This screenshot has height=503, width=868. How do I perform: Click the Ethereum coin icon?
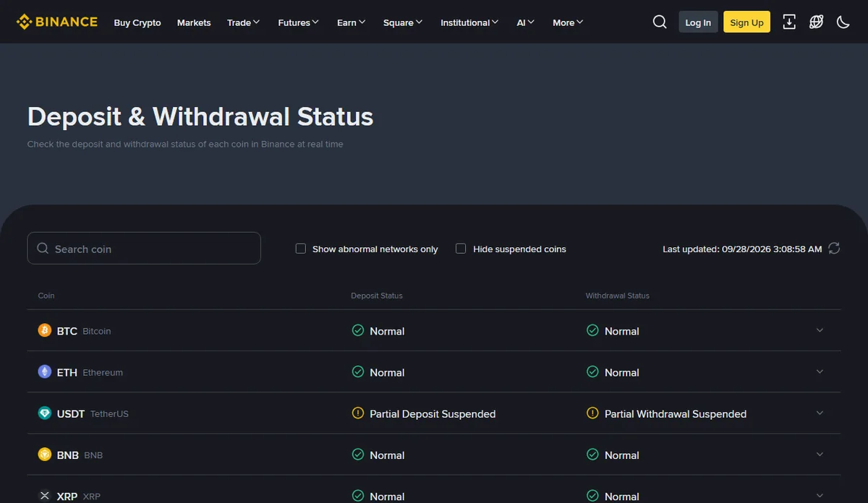tap(45, 371)
